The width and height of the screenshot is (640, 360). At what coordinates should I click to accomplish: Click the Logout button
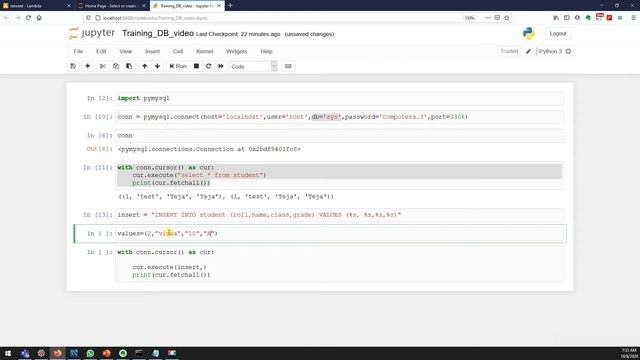click(558, 34)
